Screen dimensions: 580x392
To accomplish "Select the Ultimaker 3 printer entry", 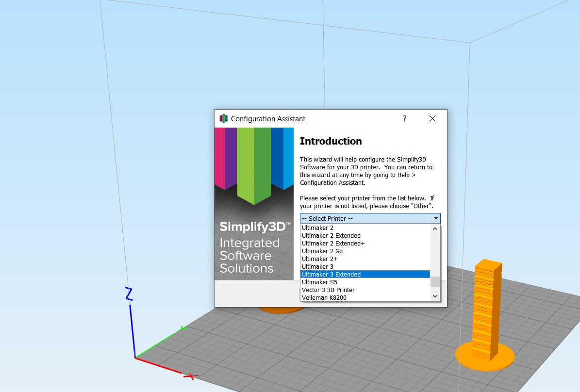I will (365, 267).
